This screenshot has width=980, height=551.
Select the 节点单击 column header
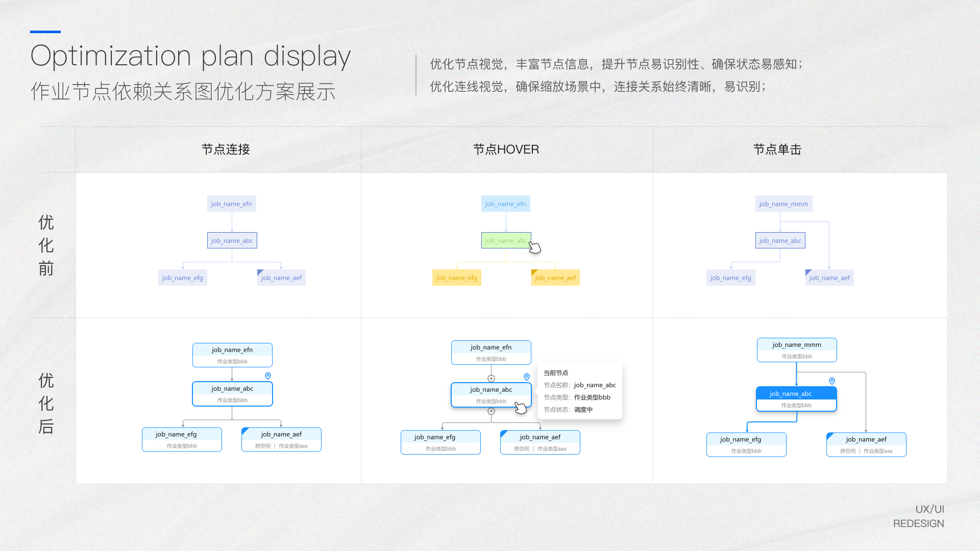click(777, 149)
